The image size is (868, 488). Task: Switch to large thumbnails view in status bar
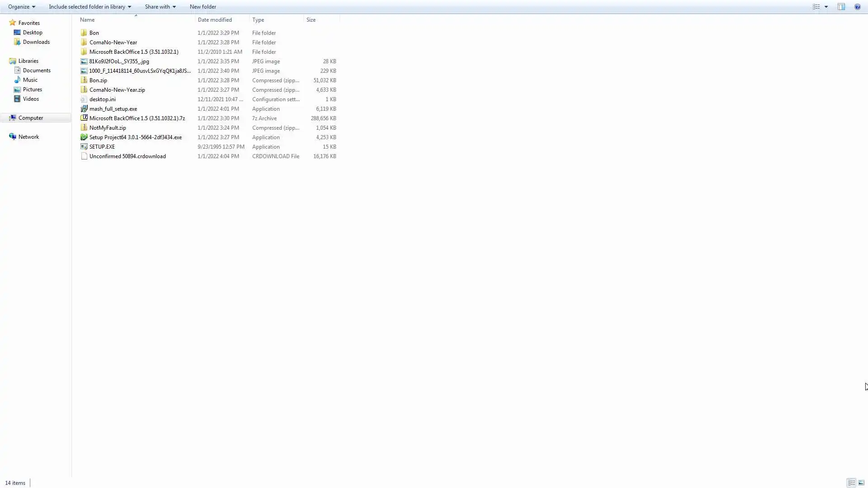coord(861,483)
